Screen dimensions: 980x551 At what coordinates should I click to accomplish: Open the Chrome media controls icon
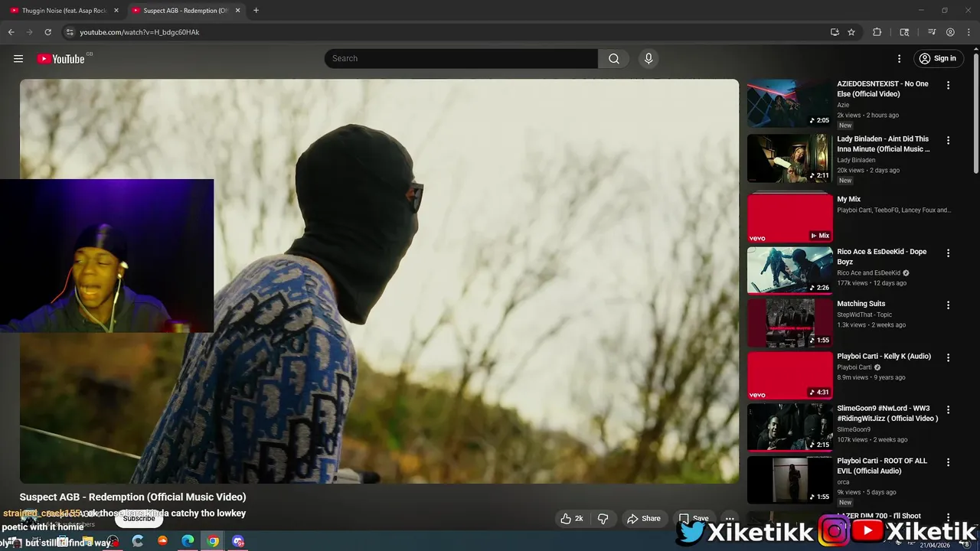point(932,32)
